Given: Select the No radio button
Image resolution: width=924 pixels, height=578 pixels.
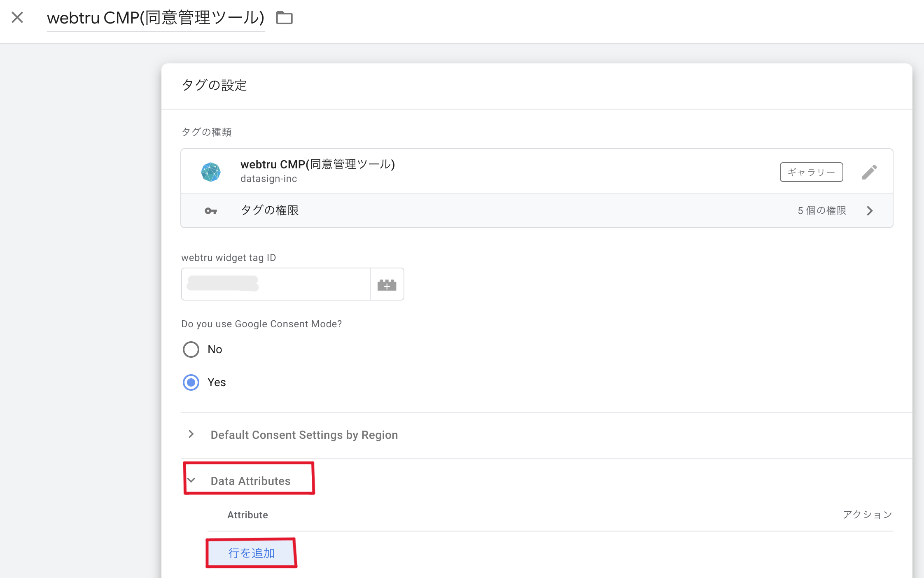Looking at the screenshot, I should [x=191, y=350].
